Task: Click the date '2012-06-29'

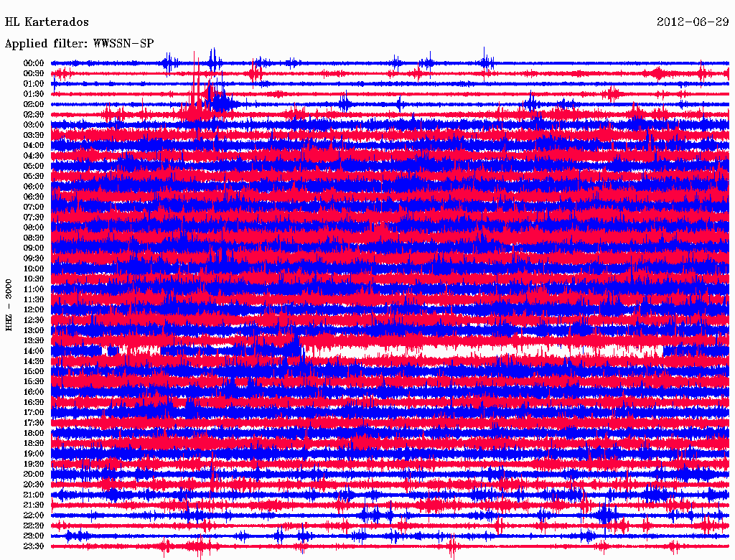Action: coord(693,22)
